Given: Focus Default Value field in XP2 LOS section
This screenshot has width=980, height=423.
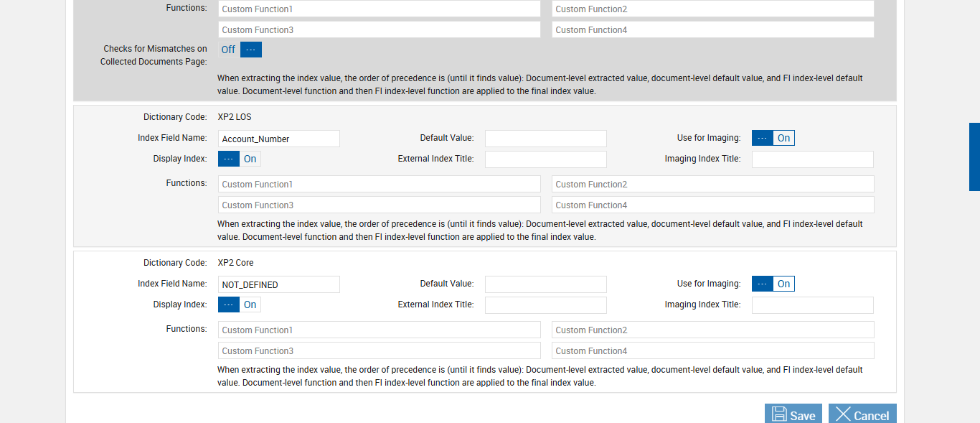Looking at the screenshot, I should pyautogui.click(x=545, y=139).
